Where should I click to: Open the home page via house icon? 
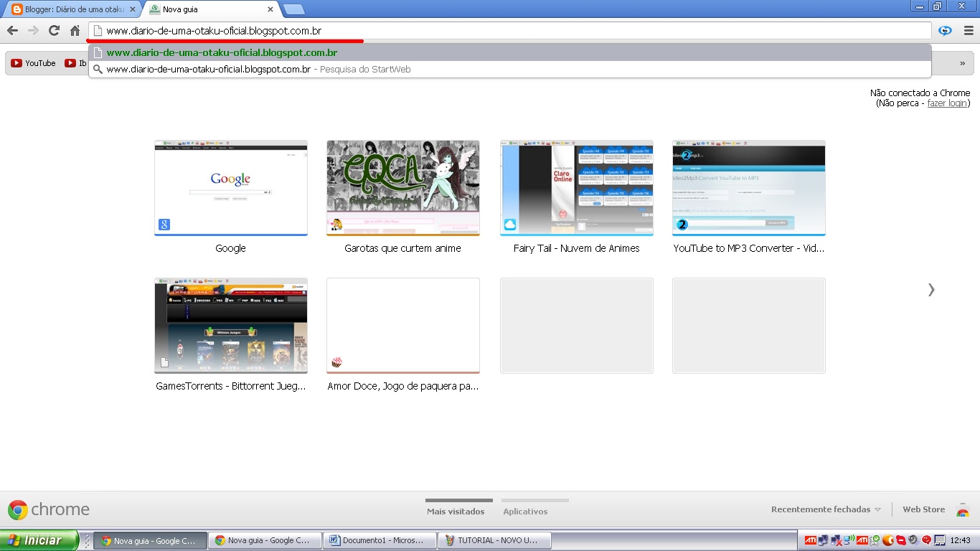(x=75, y=31)
